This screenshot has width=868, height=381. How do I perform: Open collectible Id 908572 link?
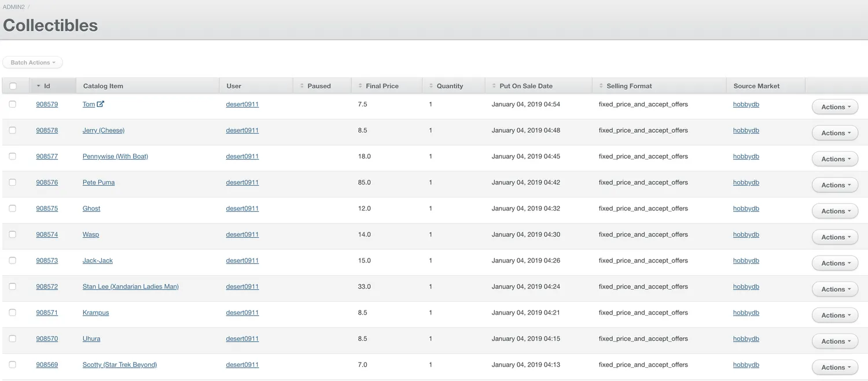47,287
